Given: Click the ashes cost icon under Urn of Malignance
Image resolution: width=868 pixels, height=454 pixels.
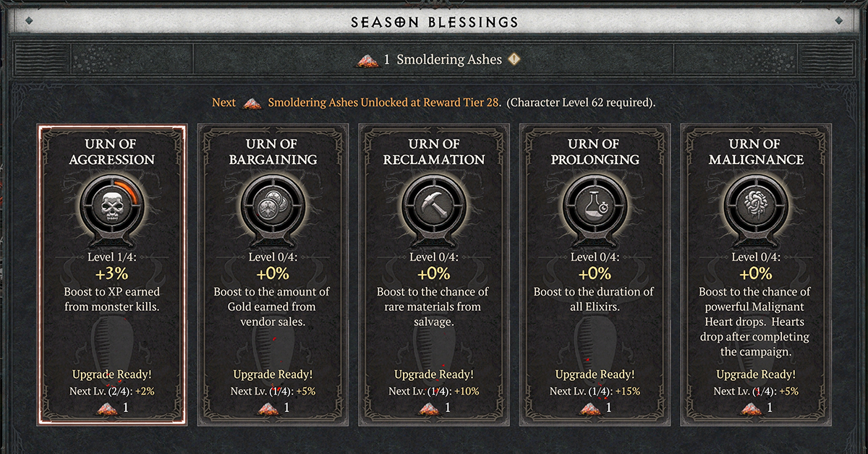Looking at the screenshot, I should pos(750,408).
